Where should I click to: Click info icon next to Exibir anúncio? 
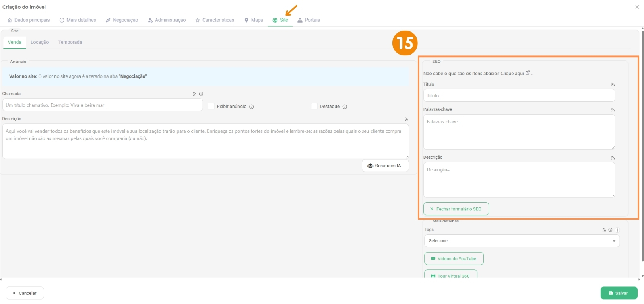point(252,107)
